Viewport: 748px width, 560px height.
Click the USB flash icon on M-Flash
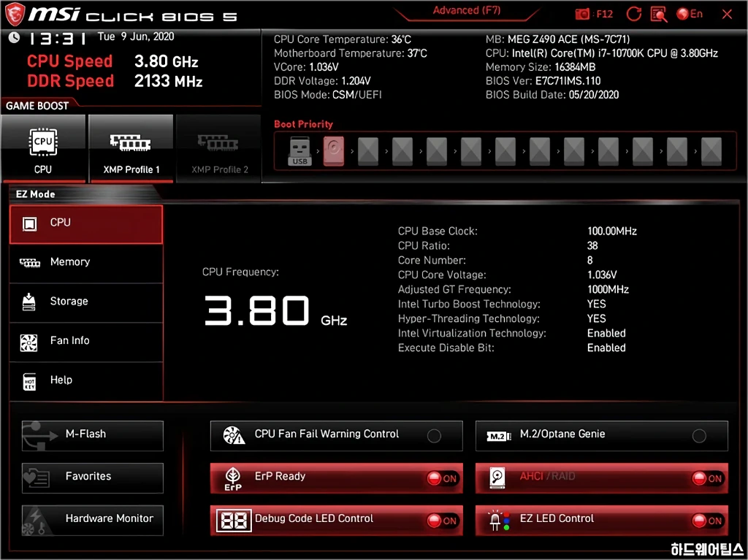coord(40,435)
